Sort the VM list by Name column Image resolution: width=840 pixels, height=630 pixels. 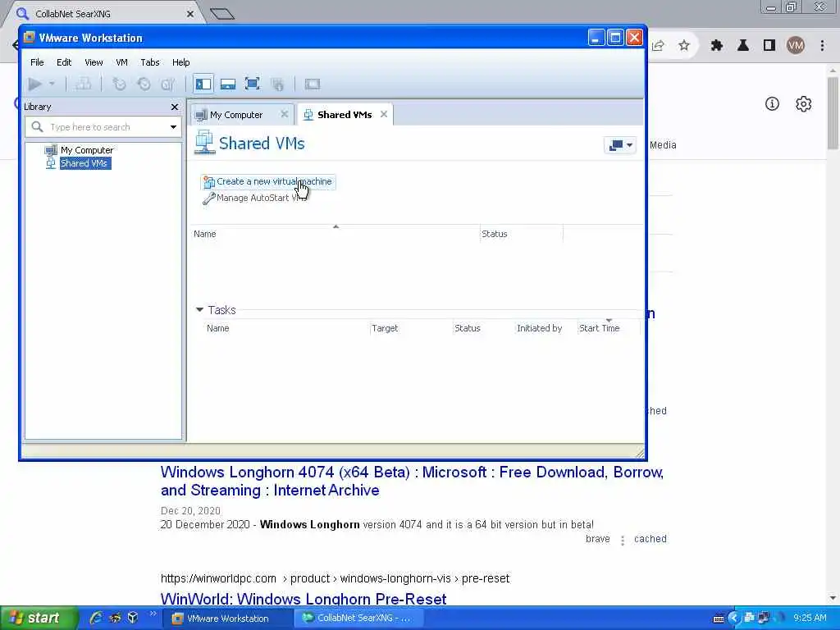204,234
